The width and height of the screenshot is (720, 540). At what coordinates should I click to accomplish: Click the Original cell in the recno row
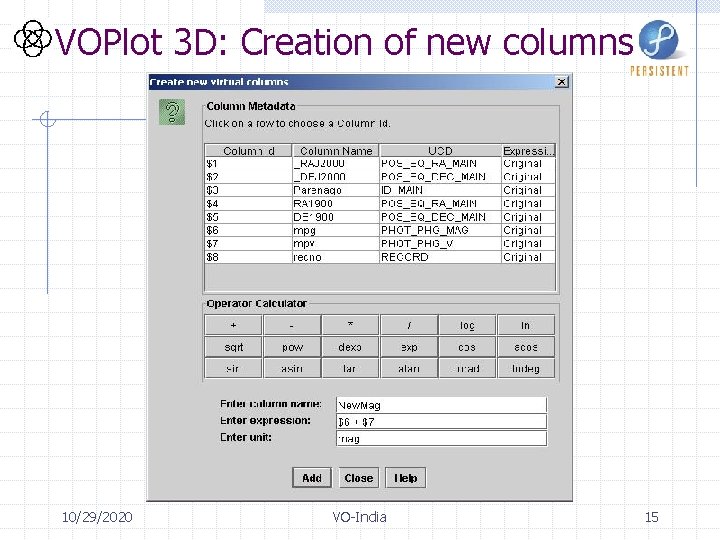point(528,257)
